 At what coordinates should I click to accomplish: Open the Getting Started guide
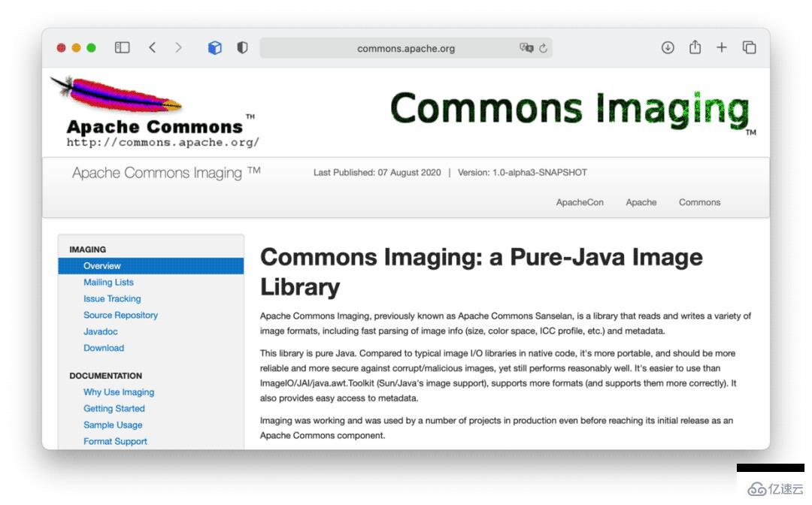114,408
